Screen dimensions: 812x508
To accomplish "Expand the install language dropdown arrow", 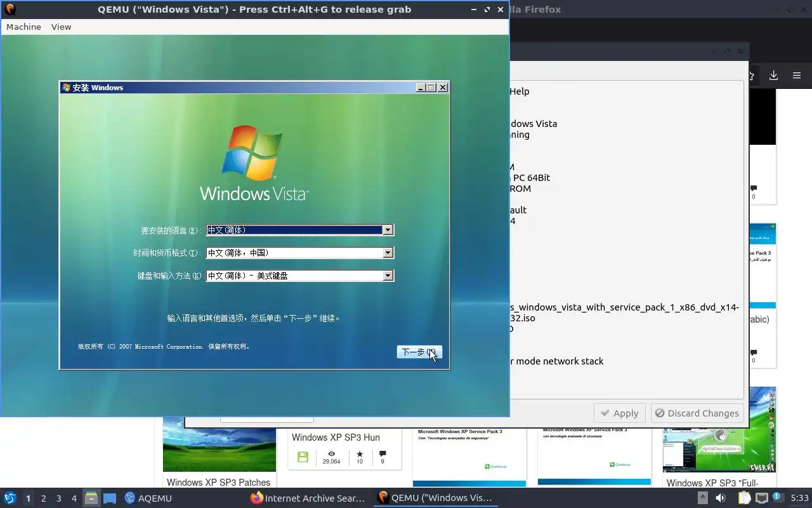I will pyautogui.click(x=388, y=230).
